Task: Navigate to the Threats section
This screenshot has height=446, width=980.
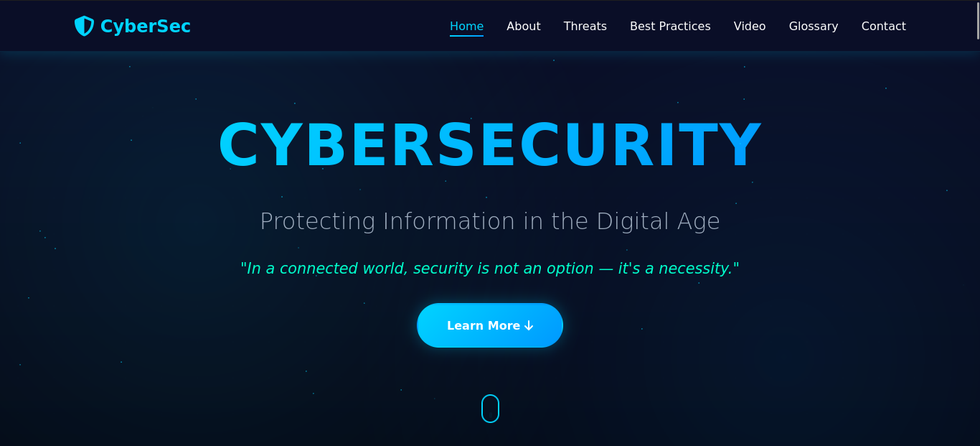Action: pos(585,26)
